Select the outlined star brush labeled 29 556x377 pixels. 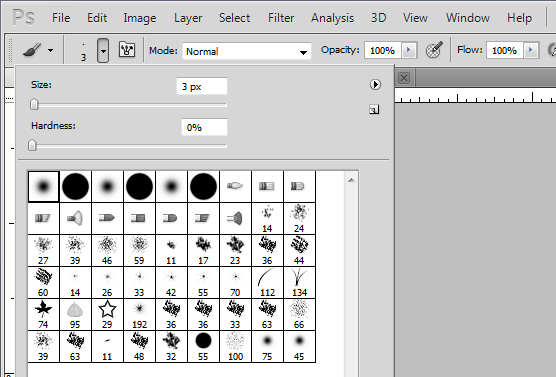point(107,314)
